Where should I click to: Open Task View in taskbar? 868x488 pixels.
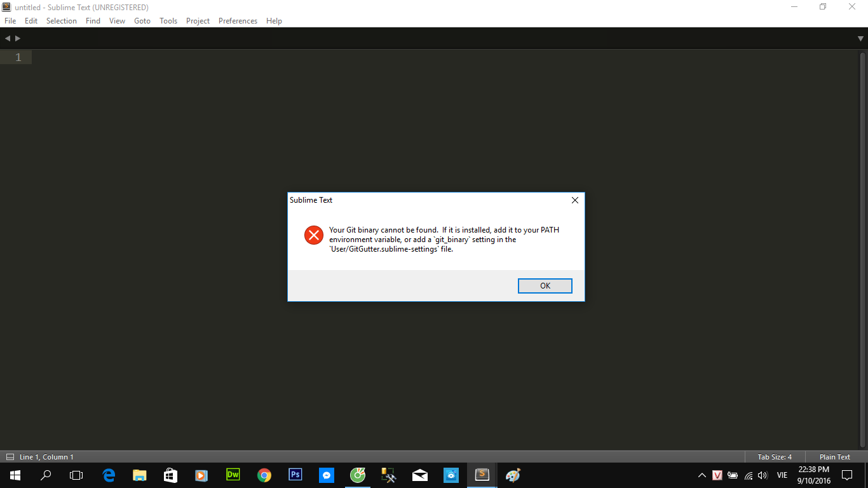tap(76, 475)
